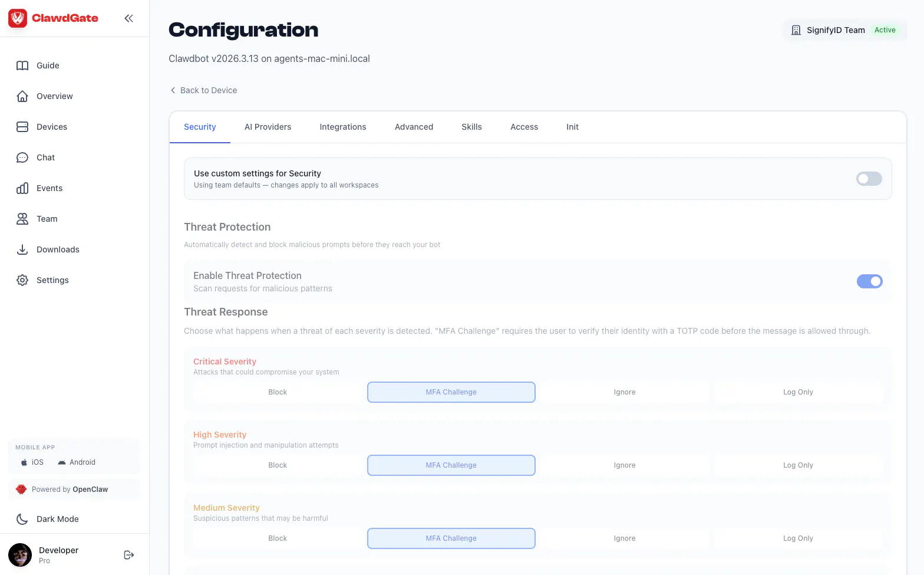Click the Powered by OpenClaw text link
This screenshot has width=924, height=575.
click(x=70, y=489)
